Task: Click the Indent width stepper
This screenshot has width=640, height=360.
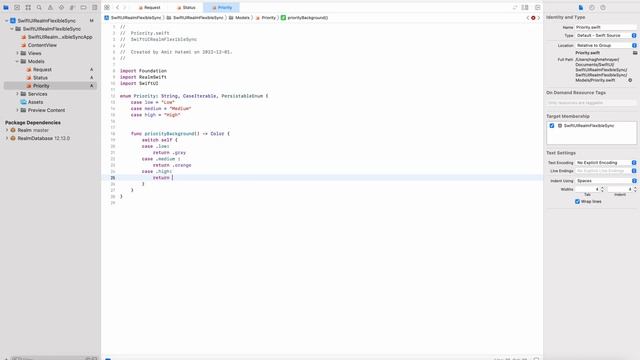Action: (x=635, y=189)
